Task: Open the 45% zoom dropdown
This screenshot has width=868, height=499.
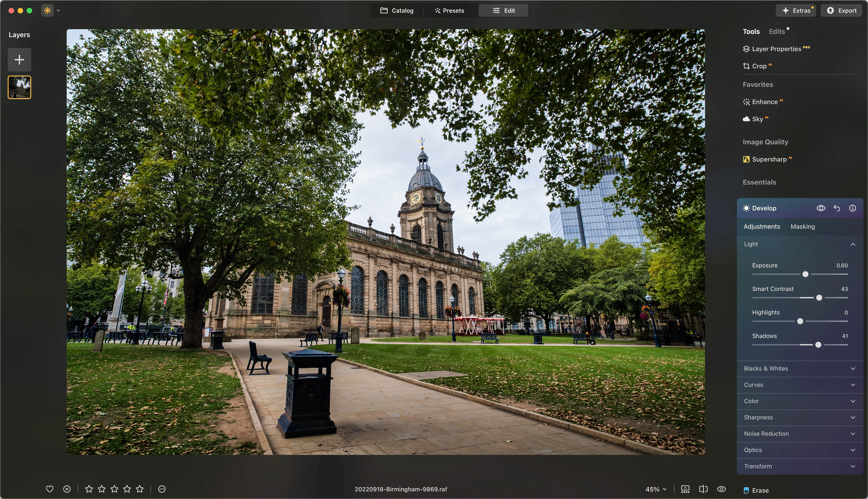Action: [x=656, y=489]
